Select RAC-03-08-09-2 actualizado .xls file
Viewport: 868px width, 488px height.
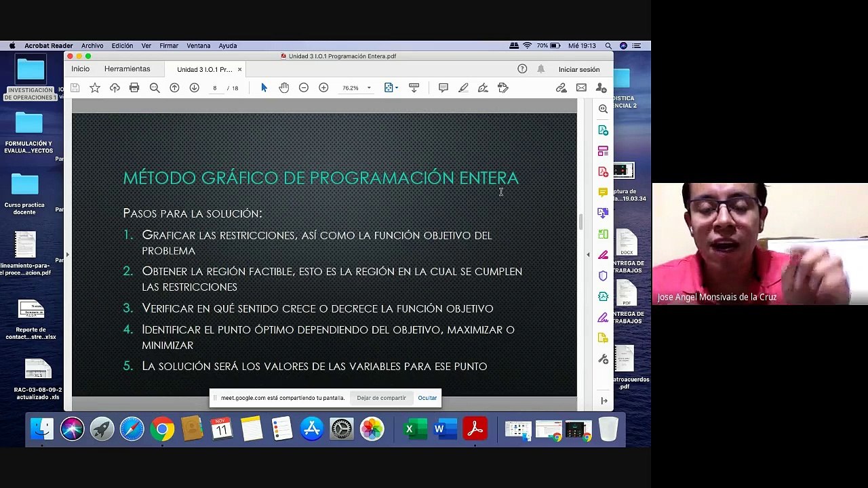point(38,380)
